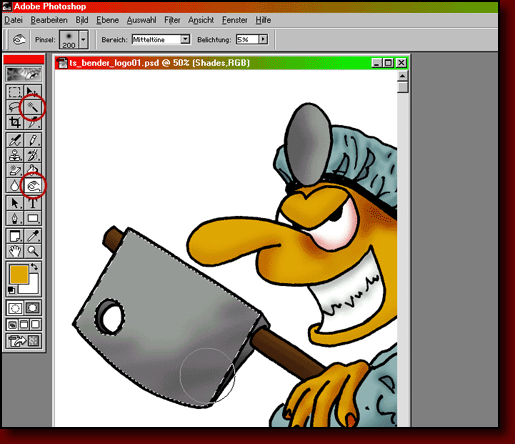The height and width of the screenshot is (444, 515).
Task: Switch to Standard edit mode
Action: 15,308
